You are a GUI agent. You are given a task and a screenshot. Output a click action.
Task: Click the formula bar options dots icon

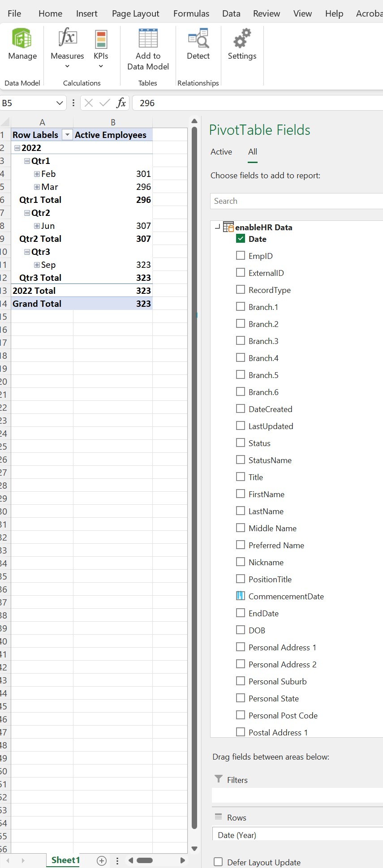point(73,103)
